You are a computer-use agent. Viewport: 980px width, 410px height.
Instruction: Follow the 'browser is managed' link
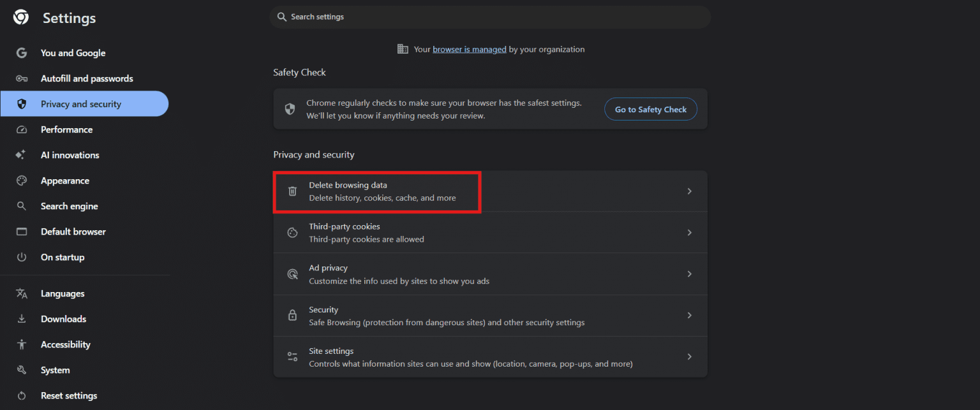pyautogui.click(x=470, y=49)
